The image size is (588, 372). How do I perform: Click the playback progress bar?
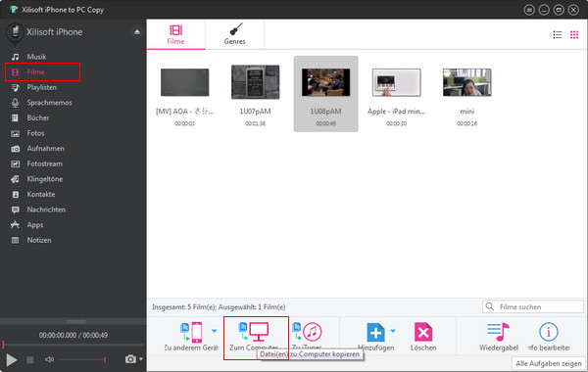coord(73,345)
